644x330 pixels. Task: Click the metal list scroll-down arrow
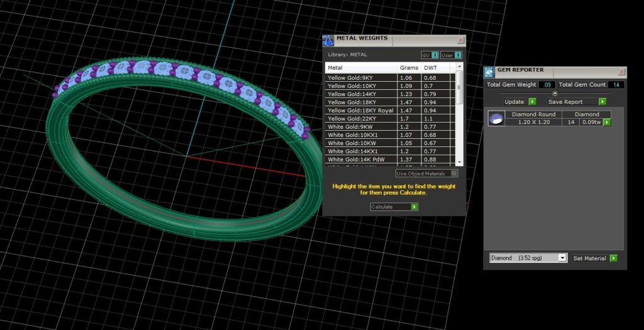460,163
